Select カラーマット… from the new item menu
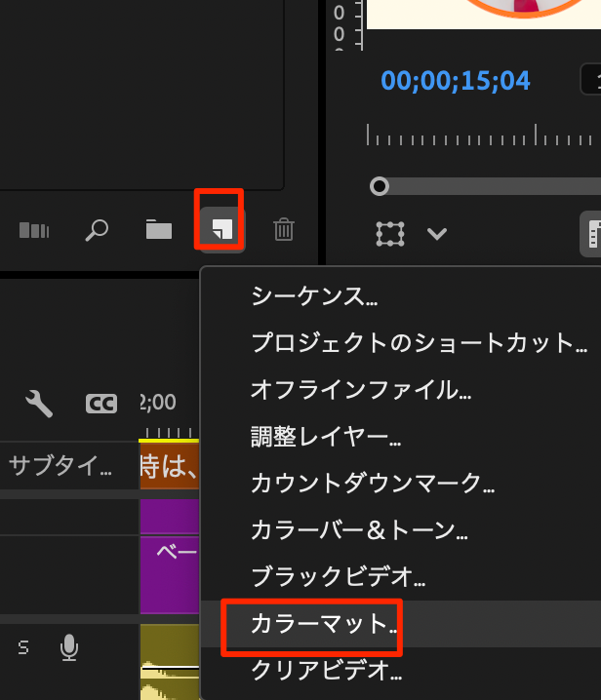 coord(312,624)
